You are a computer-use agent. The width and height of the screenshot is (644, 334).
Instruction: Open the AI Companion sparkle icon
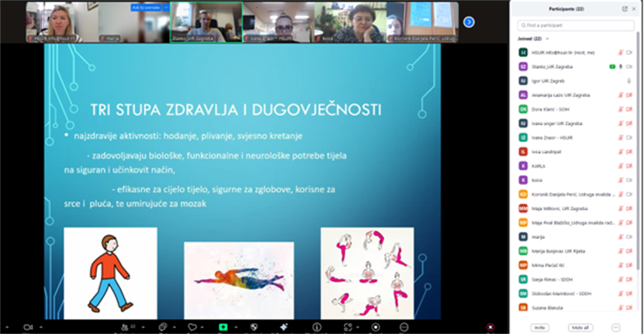(284, 327)
